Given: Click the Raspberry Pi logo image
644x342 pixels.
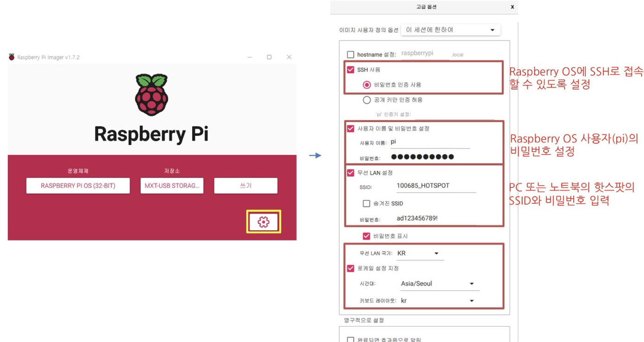Looking at the screenshot, I should (x=151, y=95).
